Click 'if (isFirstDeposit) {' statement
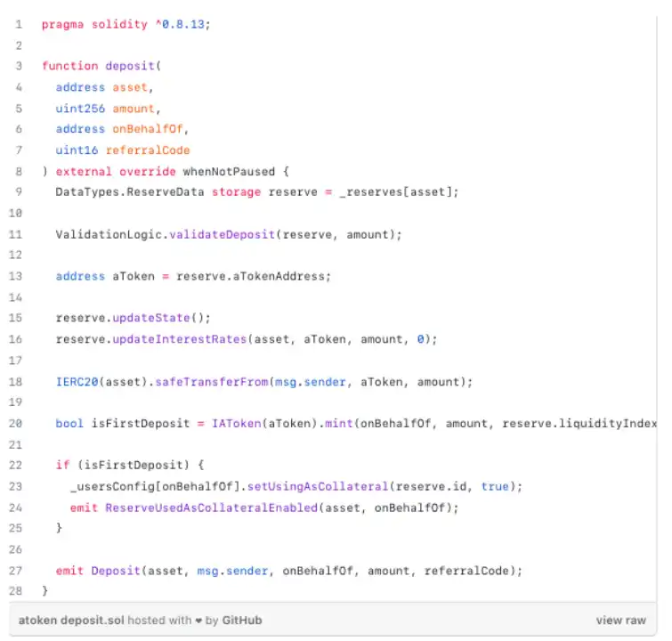 click(130, 465)
